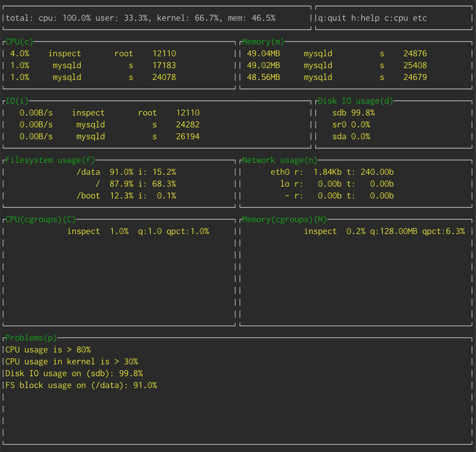The width and height of the screenshot is (476, 452).
Task: Click the 'CPU usage in kernel' problem line
Action: click(x=72, y=362)
